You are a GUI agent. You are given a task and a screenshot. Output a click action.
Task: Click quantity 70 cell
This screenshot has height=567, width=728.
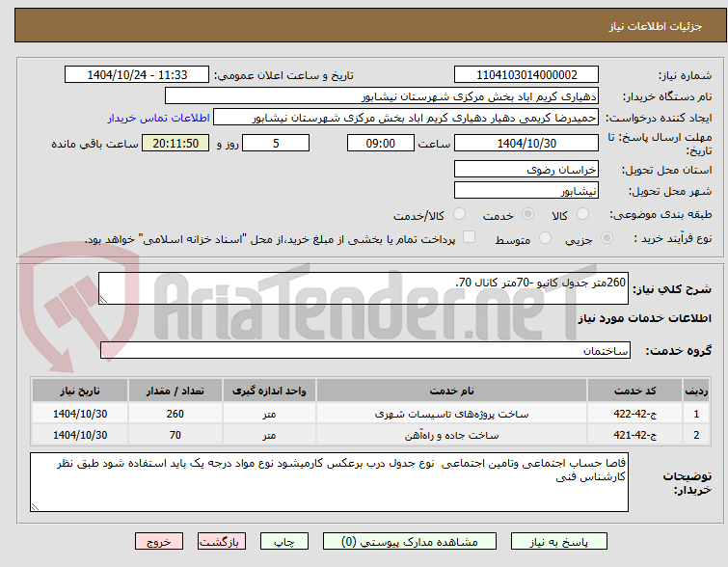[x=175, y=435]
